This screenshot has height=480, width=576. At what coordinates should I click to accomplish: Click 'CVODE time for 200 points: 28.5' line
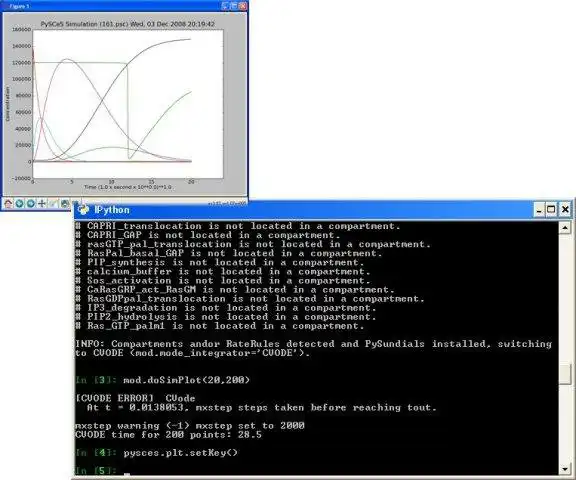pyautogui.click(x=168, y=435)
